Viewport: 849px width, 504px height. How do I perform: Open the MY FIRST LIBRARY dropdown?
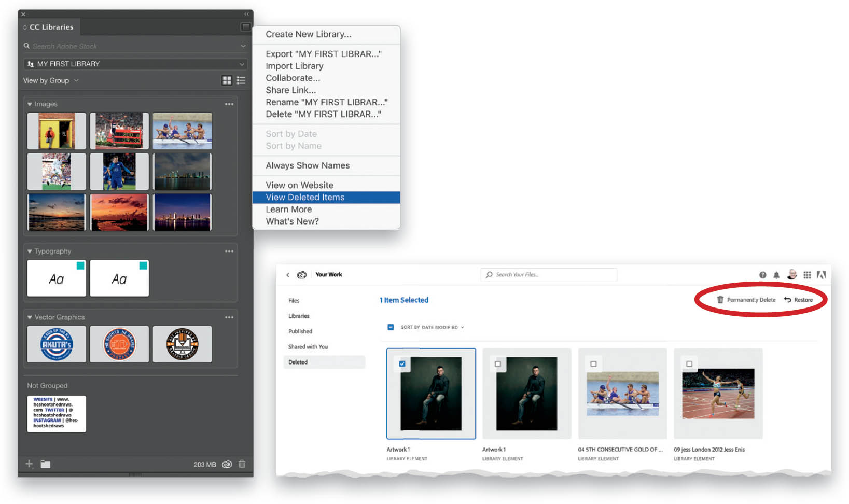(135, 64)
